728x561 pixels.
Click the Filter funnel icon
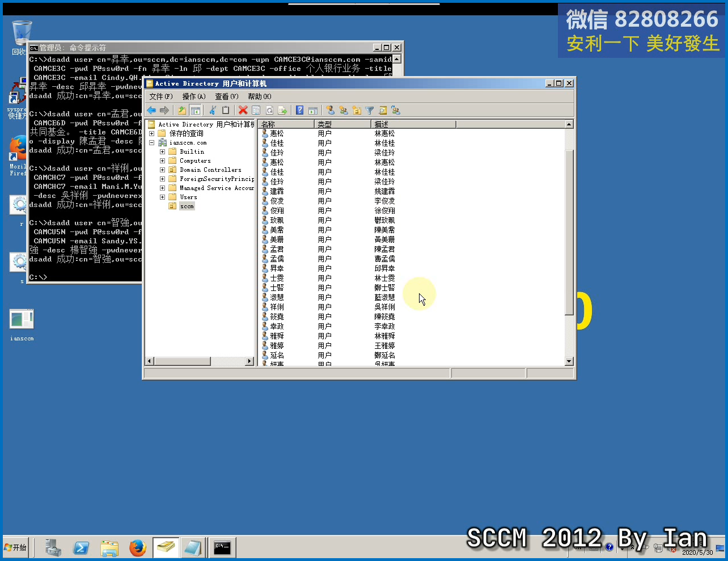point(370,111)
